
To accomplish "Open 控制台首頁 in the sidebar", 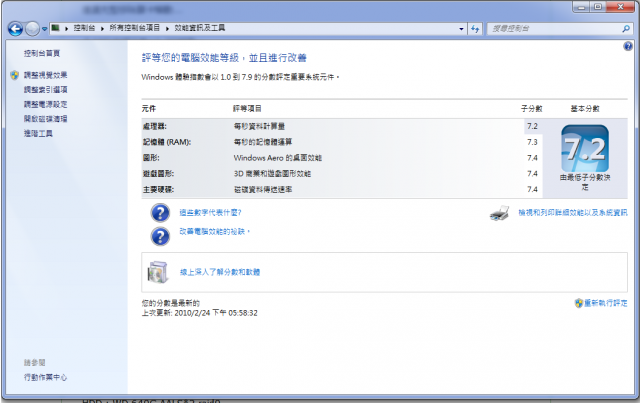I will (42, 53).
